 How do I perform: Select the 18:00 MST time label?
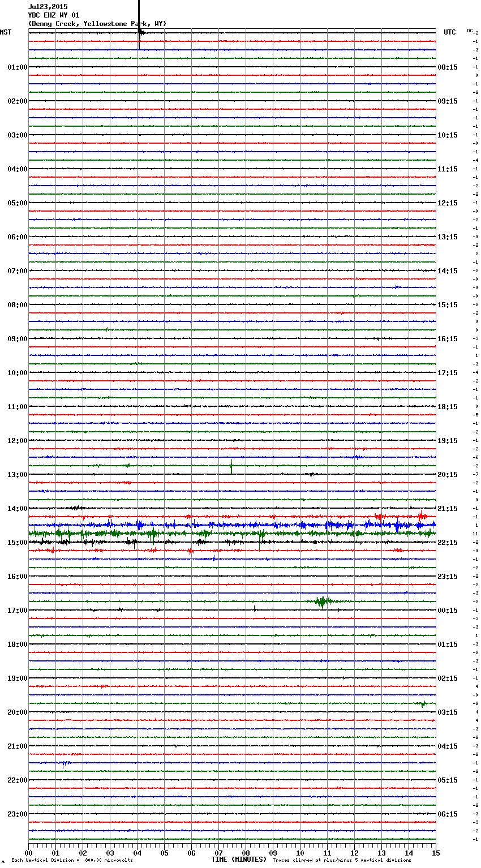pos(18,644)
